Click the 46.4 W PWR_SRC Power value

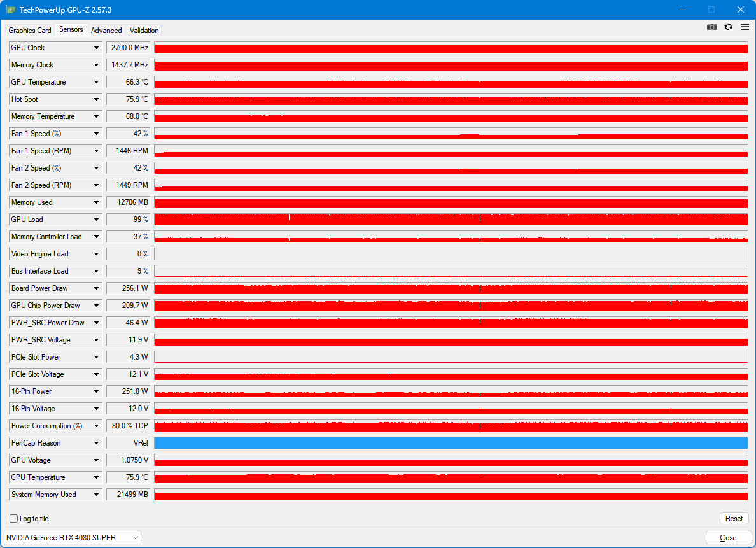[129, 323]
